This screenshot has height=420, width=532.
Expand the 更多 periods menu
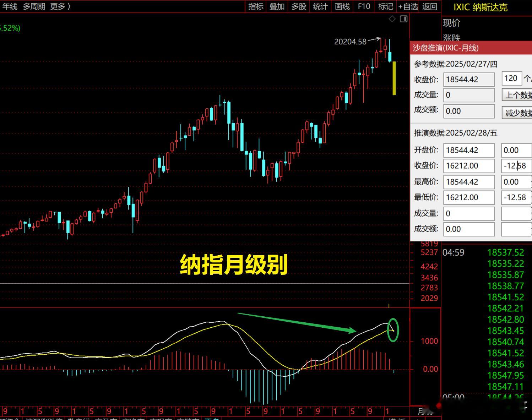pos(60,6)
